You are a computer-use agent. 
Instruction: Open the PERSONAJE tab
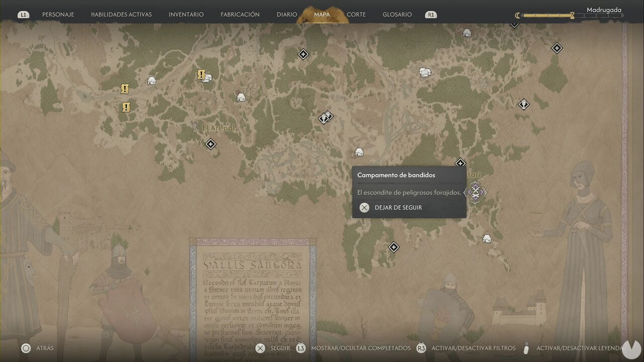click(58, 15)
